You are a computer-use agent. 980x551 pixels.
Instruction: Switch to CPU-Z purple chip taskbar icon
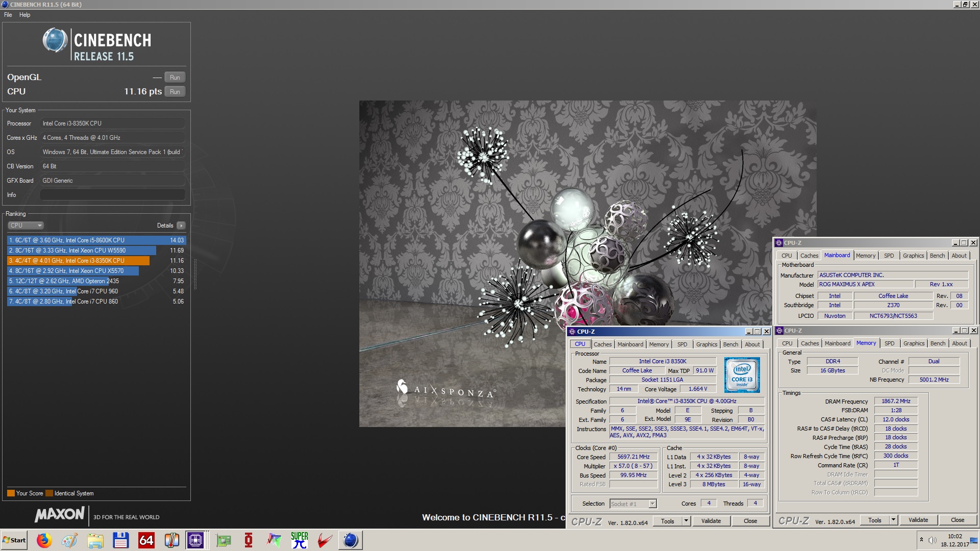pyautogui.click(x=195, y=540)
